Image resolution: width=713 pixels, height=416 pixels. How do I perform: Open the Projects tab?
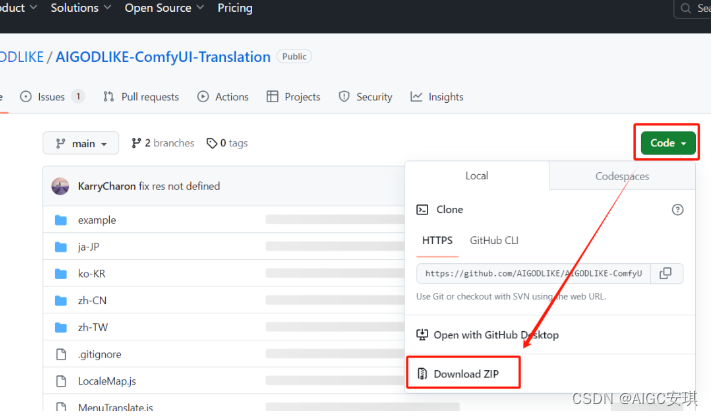[x=293, y=97]
